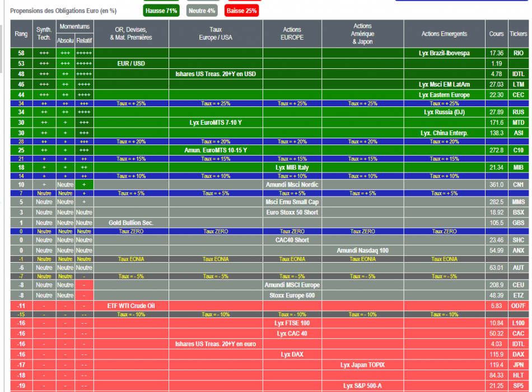Click the Absolu sub-header
This screenshot has width=532, height=392.
click(x=65, y=41)
